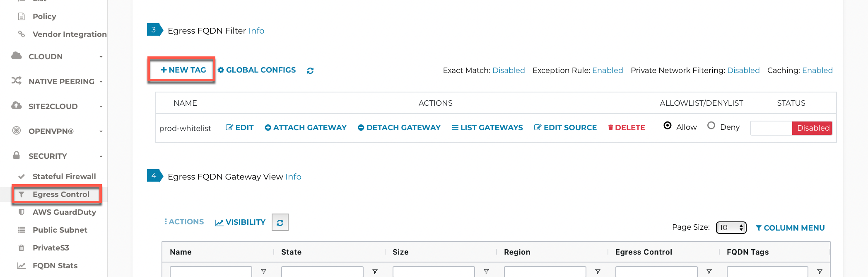
Task: Click the funnel filter icon in Name column
Action: (x=264, y=272)
